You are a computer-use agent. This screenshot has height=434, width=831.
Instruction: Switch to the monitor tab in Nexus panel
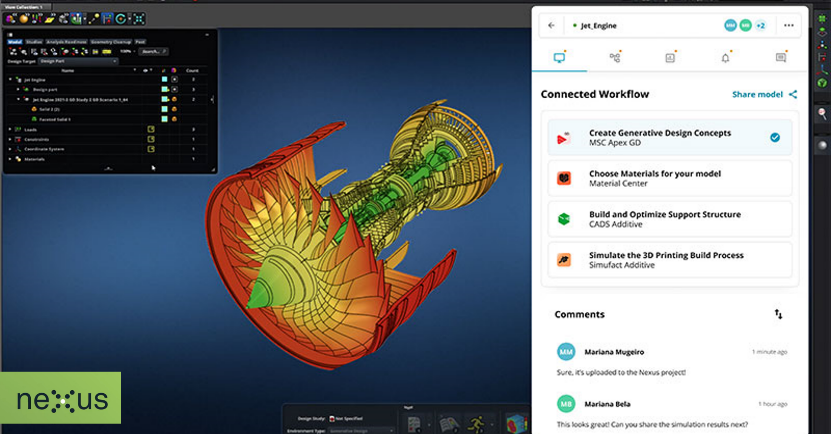(x=559, y=57)
